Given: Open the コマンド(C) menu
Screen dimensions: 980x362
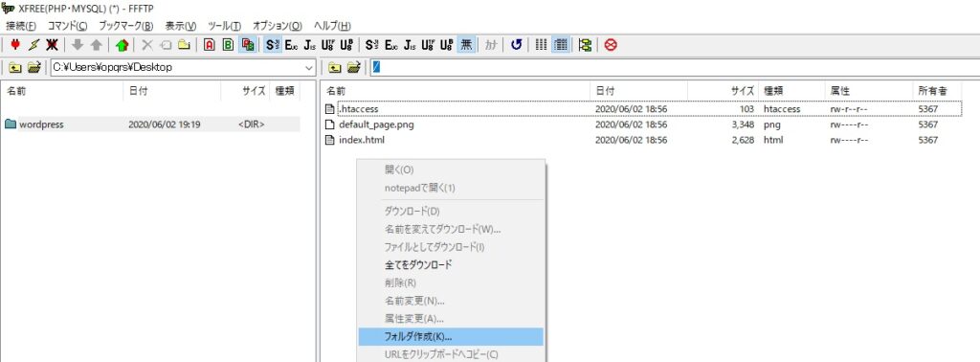Looking at the screenshot, I should click(x=68, y=26).
